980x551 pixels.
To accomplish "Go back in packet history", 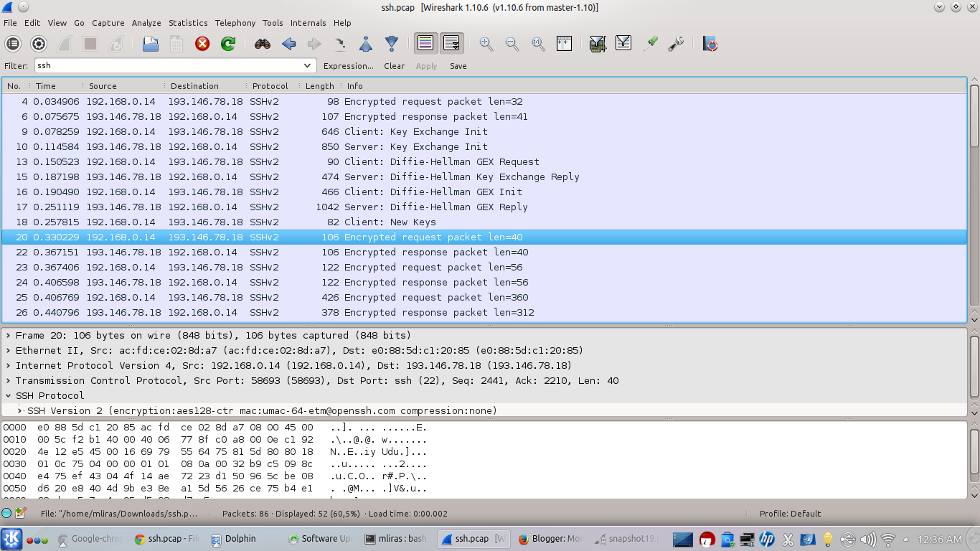I will coord(288,44).
